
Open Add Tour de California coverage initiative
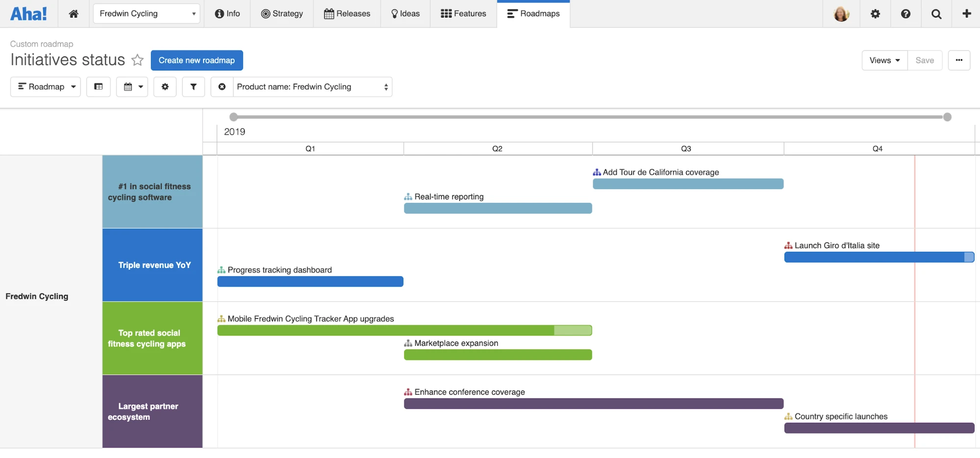(x=661, y=172)
